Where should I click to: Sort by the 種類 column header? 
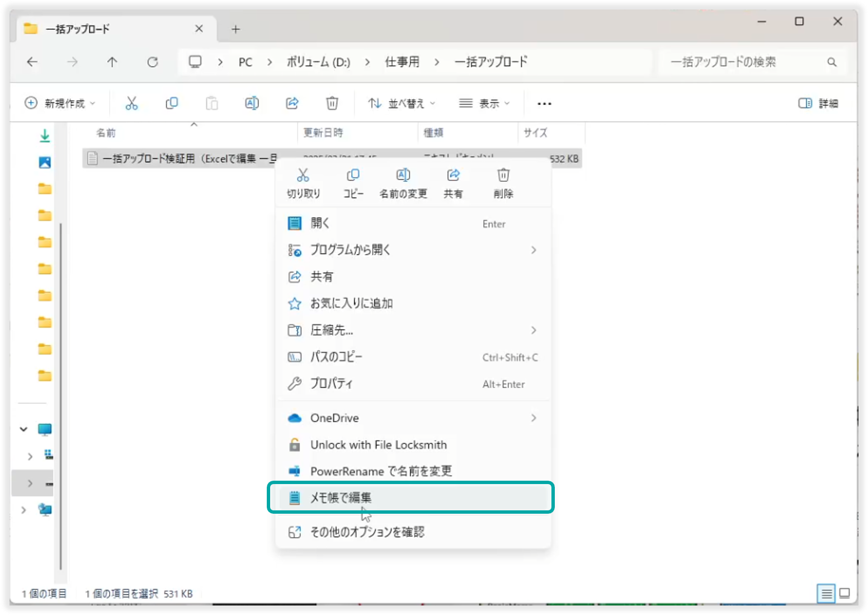click(468, 133)
